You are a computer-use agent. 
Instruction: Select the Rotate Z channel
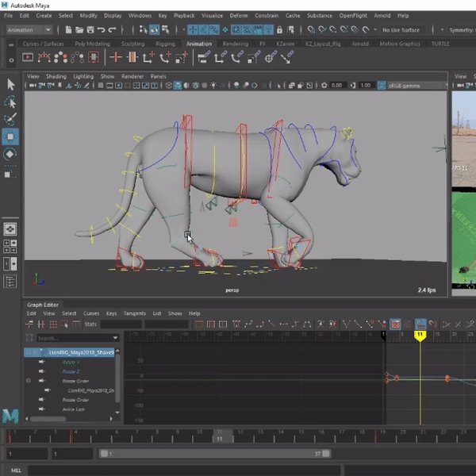(x=72, y=370)
